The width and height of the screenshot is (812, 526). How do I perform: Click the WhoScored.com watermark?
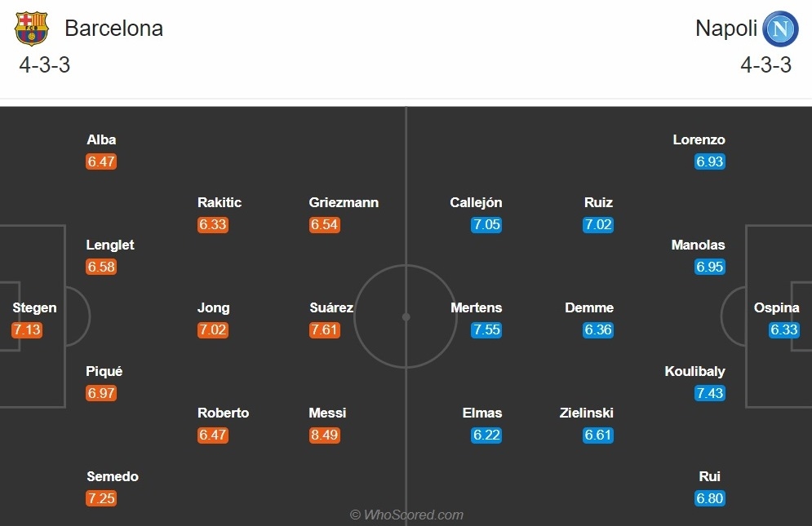coord(406,515)
